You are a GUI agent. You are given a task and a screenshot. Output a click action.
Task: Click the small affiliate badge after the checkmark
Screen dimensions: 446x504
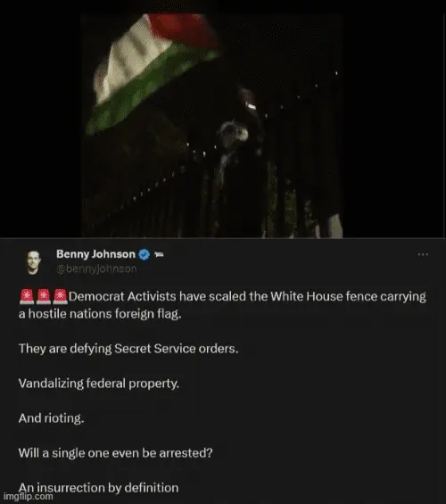point(159,254)
